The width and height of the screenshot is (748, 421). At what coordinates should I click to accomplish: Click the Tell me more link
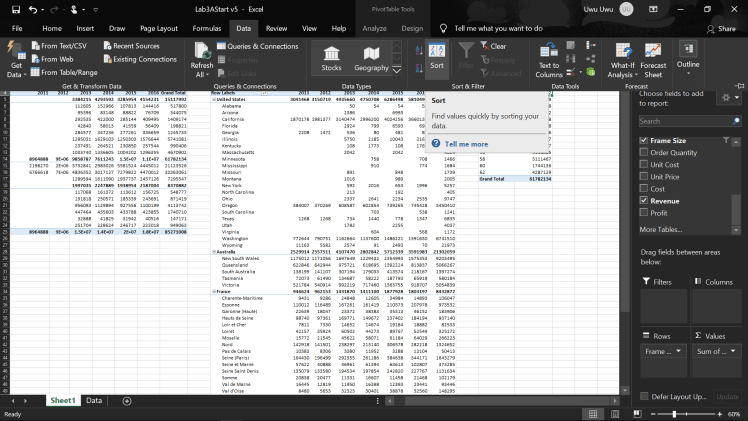coord(467,144)
